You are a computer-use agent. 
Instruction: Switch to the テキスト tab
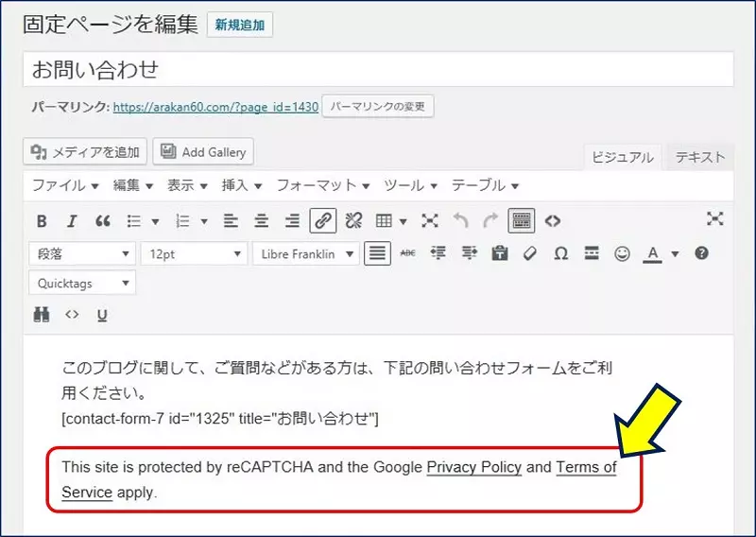point(699,157)
